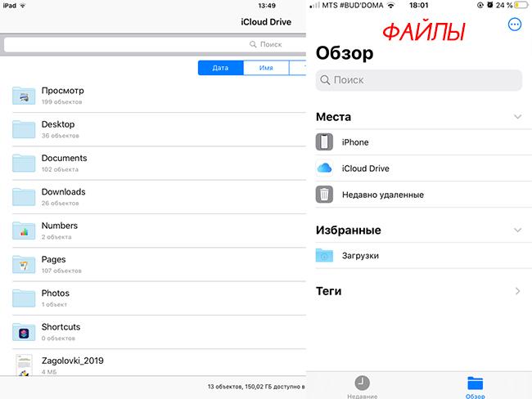Open the Photos folder icon
The image size is (532, 399).
pyautogui.click(x=24, y=298)
